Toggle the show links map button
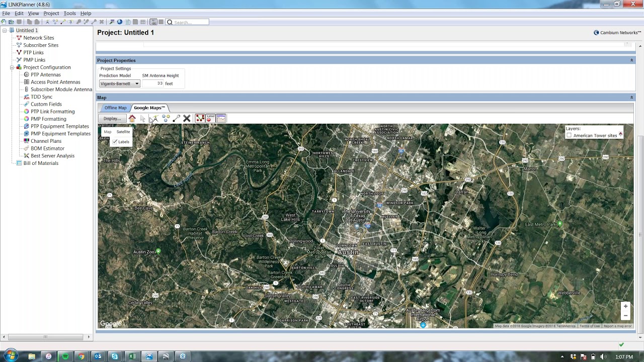 point(200,118)
